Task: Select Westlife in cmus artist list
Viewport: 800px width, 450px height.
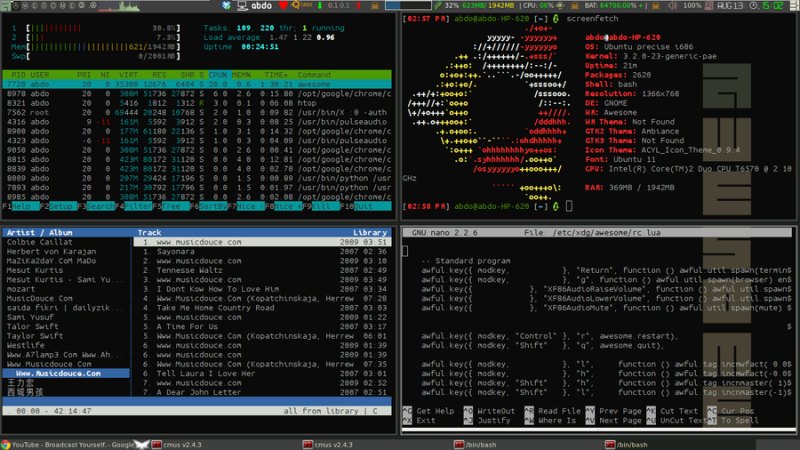Action: coord(25,345)
